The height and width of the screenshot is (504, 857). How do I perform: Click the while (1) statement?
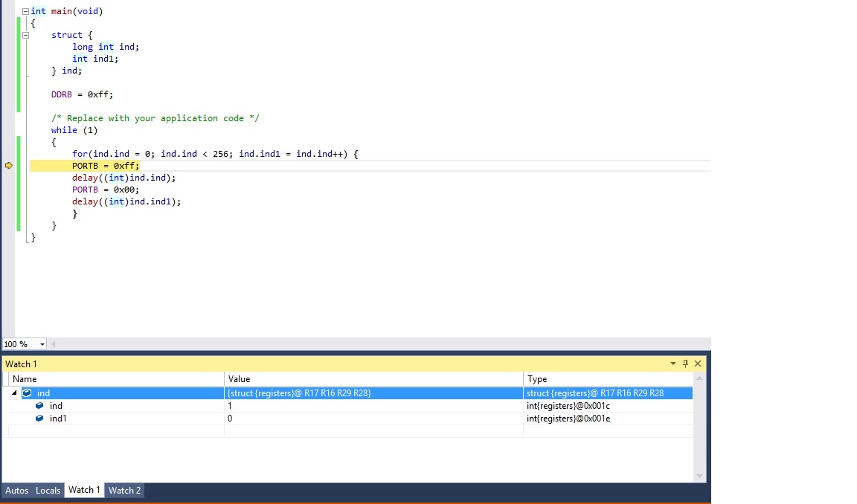pyautogui.click(x=74, y=130)
